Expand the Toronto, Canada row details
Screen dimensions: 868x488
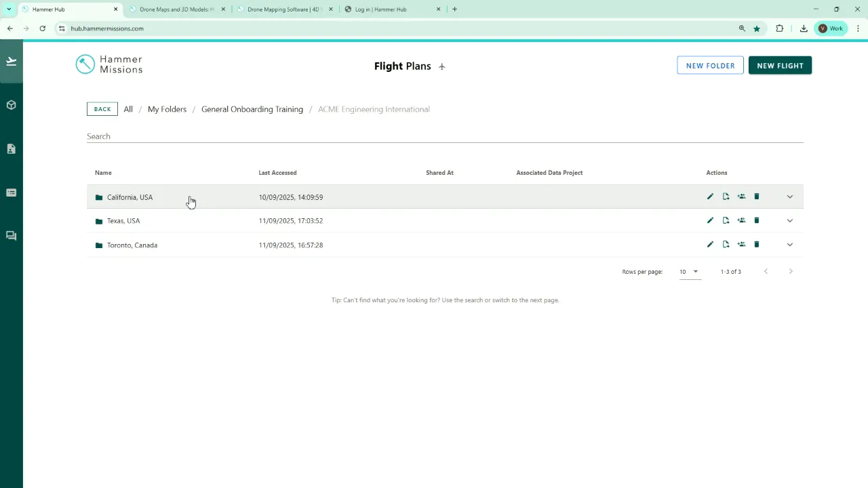(789, 245)
